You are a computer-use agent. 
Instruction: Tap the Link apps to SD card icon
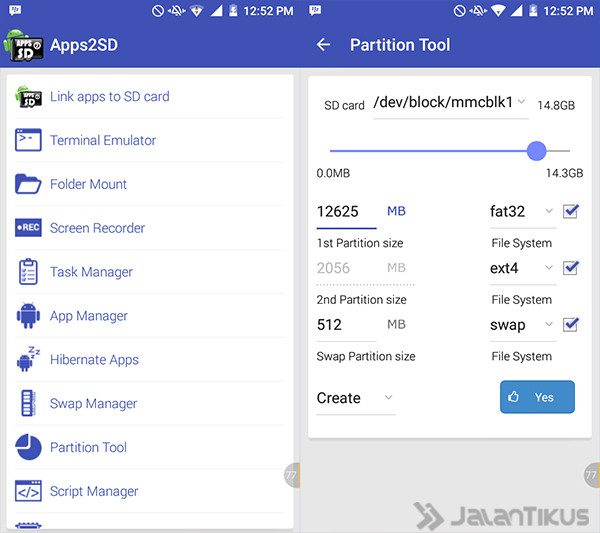click(x=28, y=97)
